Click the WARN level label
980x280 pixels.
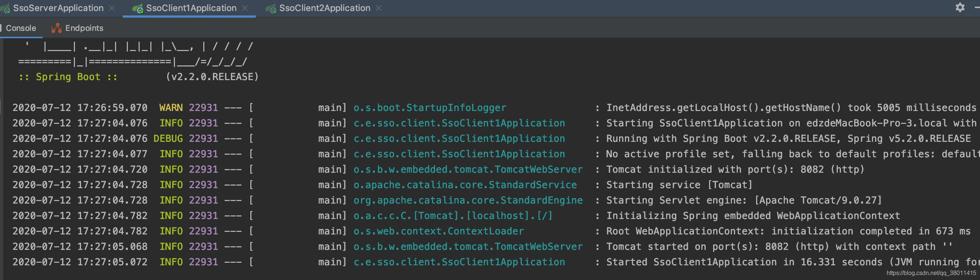(x=171, y=108)
